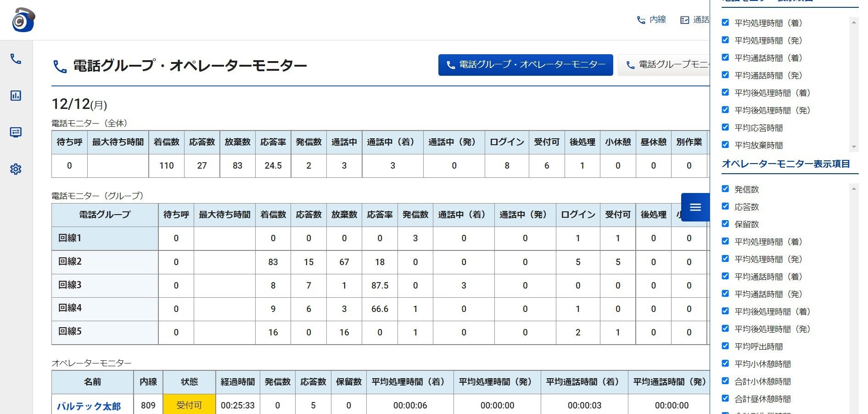The width and height of the screenshot is (868, 414).
Task: Uncheck operator monitor 応答数 checkbox
Action: click(x=725, y=206)
